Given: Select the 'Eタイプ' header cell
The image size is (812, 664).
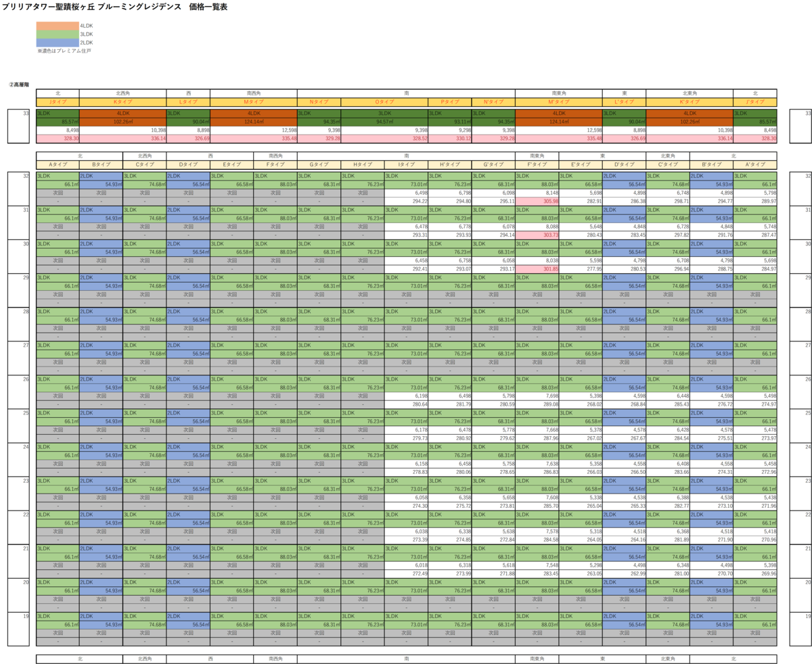Looking at the screenshot, I should (232, 164).
